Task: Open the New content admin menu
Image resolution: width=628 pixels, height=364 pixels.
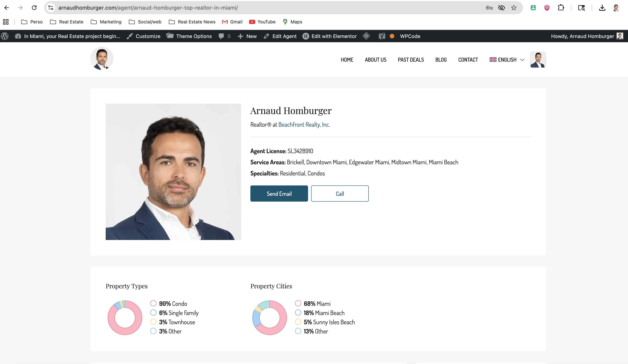Action: 247,36
